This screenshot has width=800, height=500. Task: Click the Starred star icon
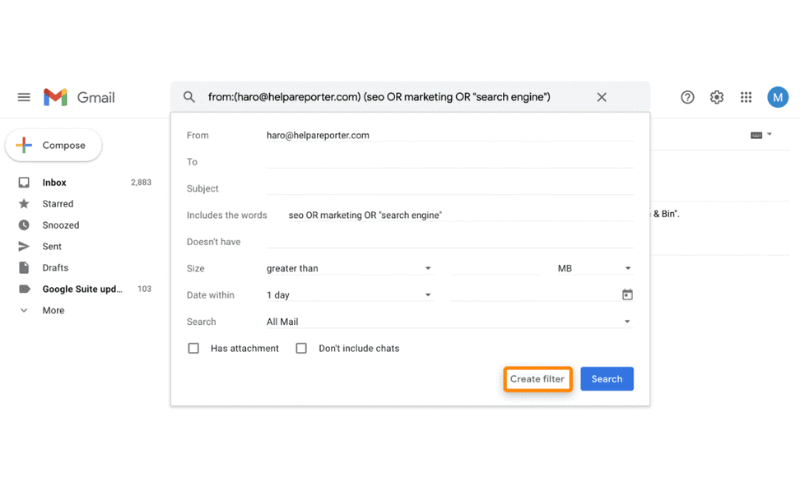(x=24, y=204)
